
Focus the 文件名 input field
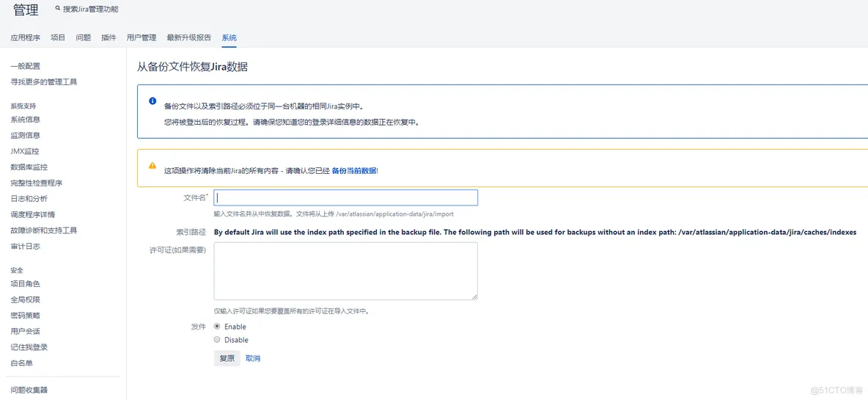point(346,197)
